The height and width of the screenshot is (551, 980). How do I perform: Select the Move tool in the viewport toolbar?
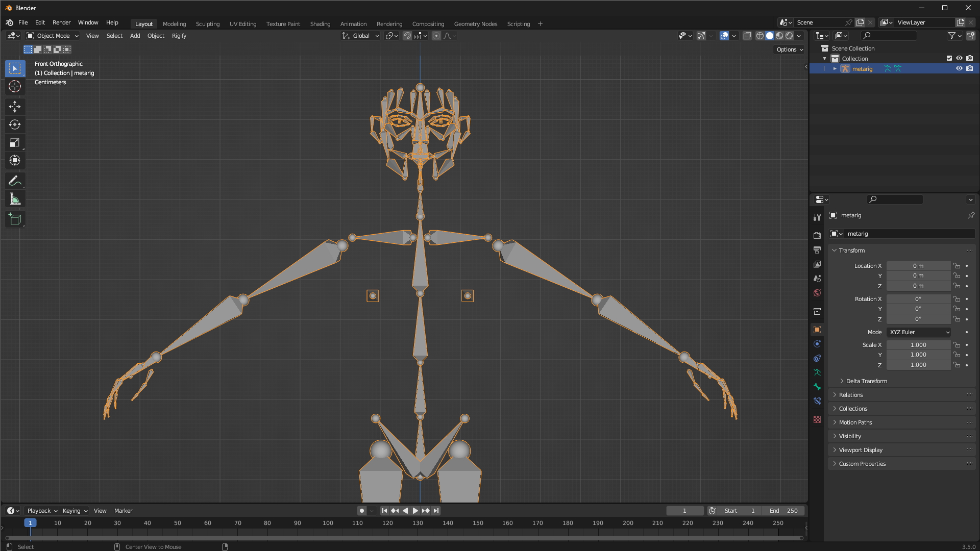click(15, 107)
